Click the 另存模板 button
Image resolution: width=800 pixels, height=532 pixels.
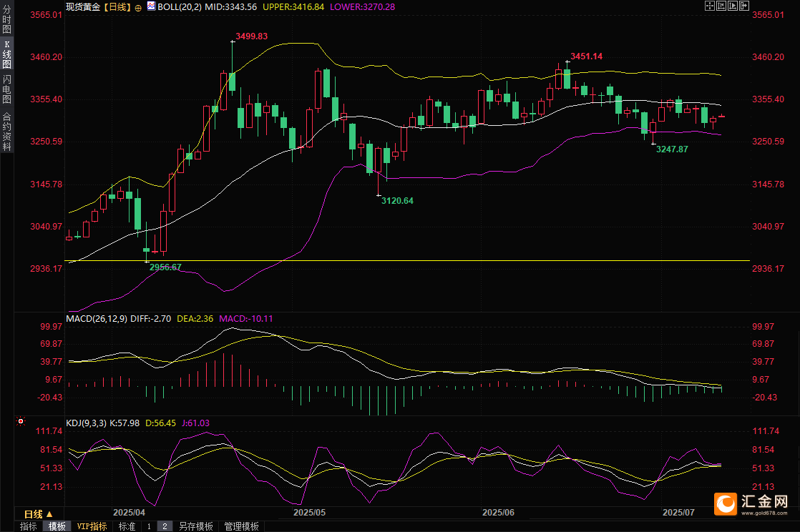click(196, 526)
